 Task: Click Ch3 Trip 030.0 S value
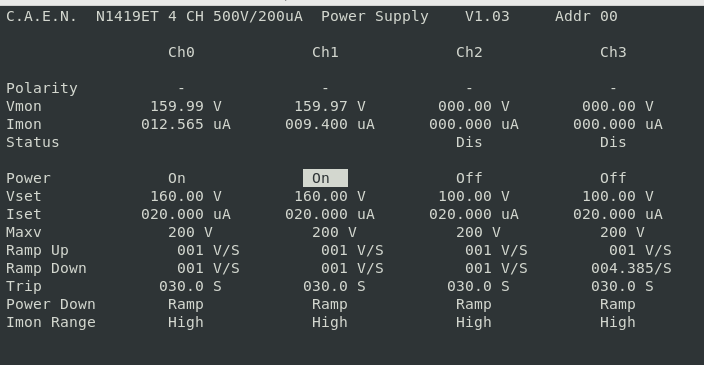[x=622, y=286]
